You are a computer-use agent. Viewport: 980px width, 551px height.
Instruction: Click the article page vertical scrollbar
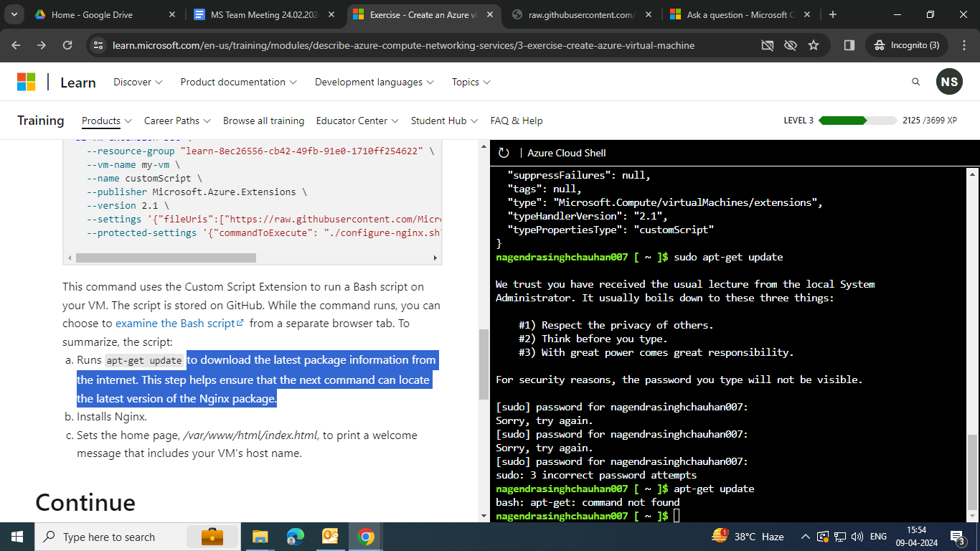(484, 364)
